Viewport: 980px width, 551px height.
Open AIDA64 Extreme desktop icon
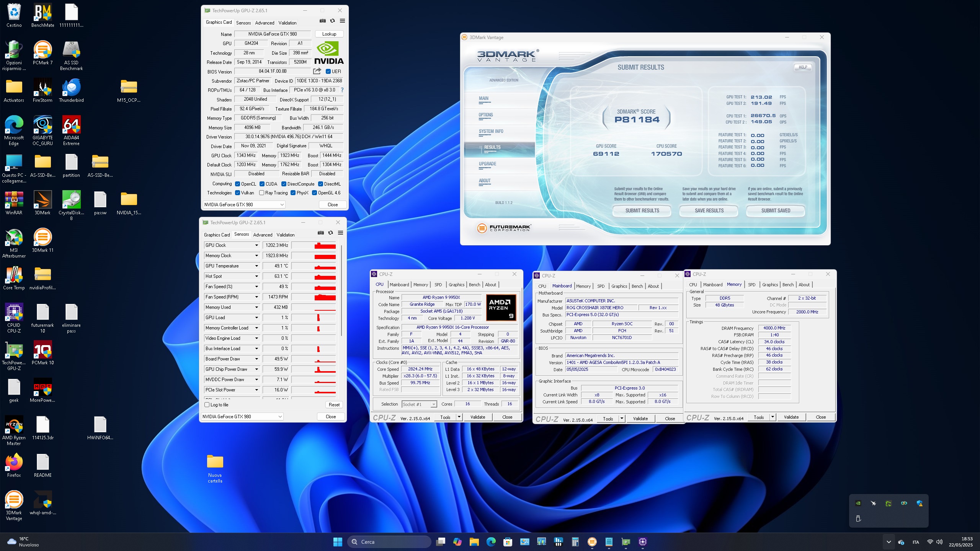pos(71,130)
